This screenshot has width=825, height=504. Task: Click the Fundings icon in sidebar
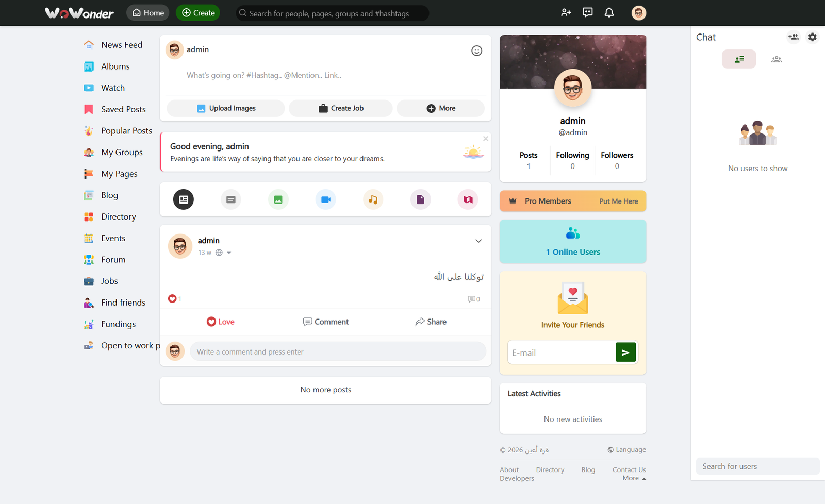point(89,324)
